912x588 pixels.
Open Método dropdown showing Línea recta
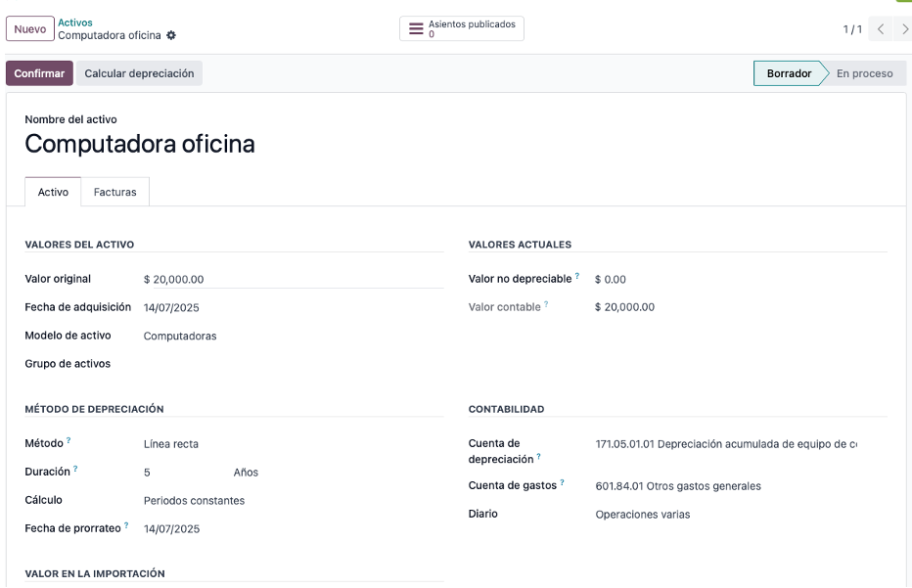294,444
